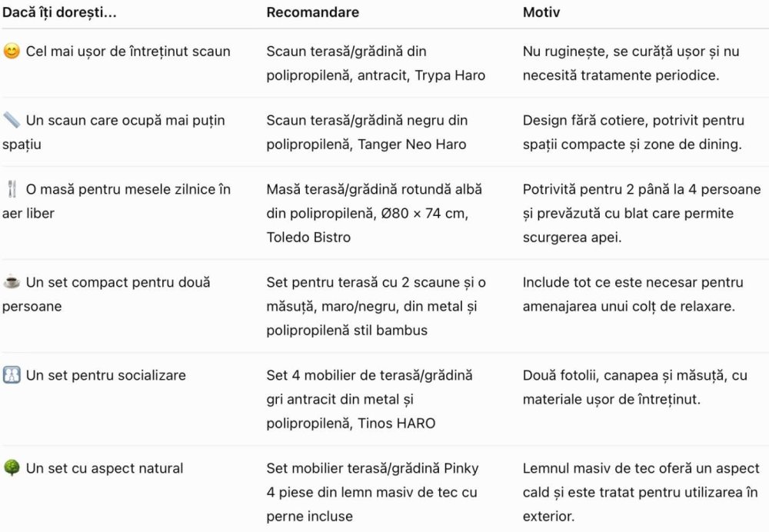Select 'Un set pentru socializare' text

(106, 376)
